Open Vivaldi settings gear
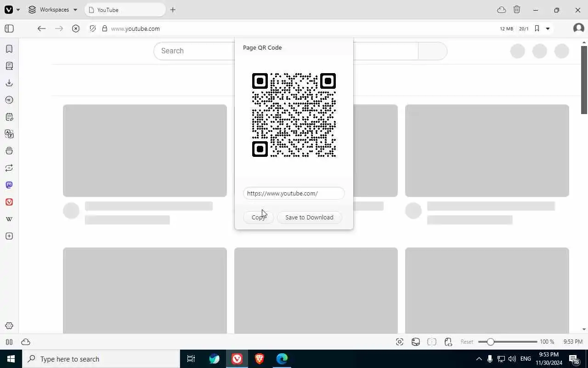Viewport: 588px width, 368px height. tap(9, 326)
